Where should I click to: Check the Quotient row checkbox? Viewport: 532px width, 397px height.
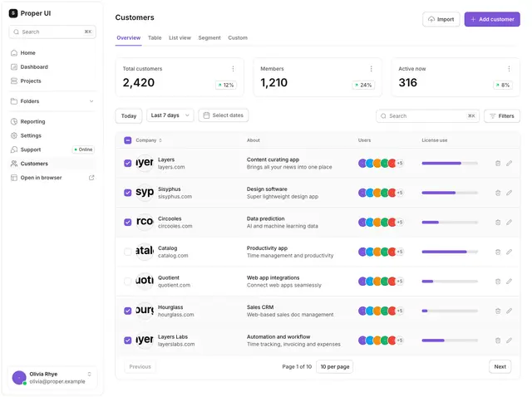[127, 281]
